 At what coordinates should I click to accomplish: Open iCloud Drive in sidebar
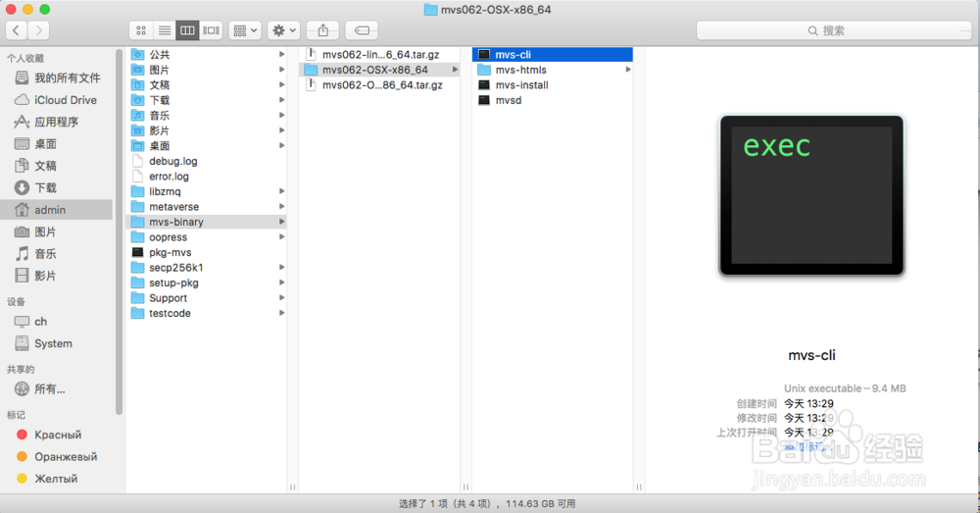tap(57, 99)
